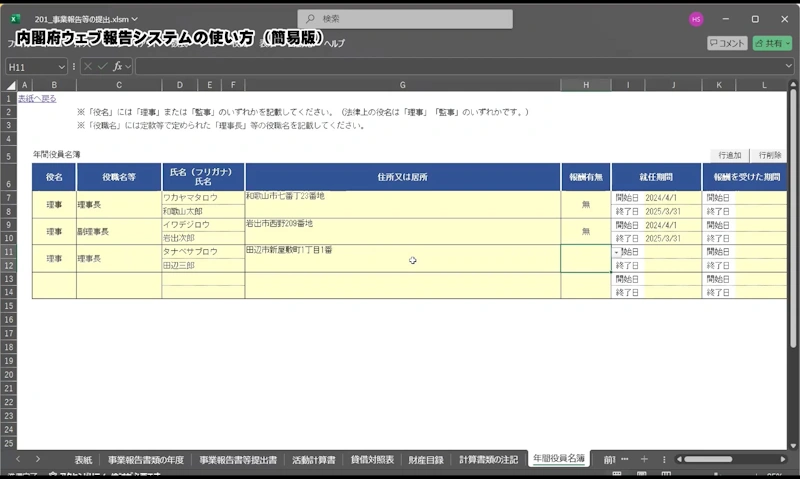The height and width of the screenshot is (479, 800).
Task: Switch to the 財産目録 sheet tab
Action: click(x=428, y=459)
